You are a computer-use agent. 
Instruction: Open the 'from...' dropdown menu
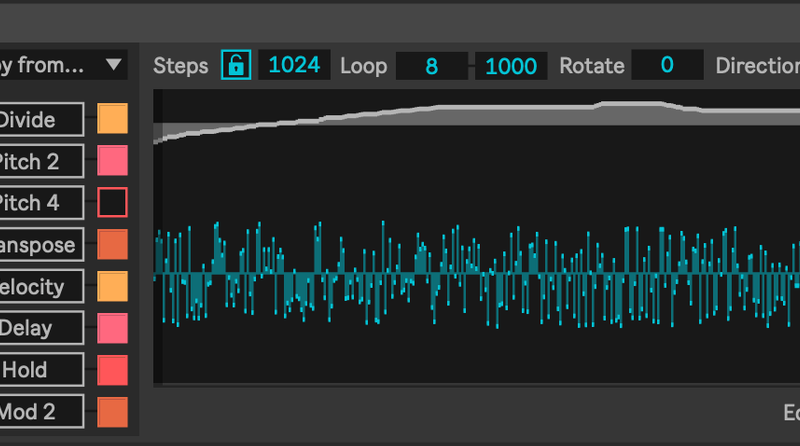tap(62, 66)
